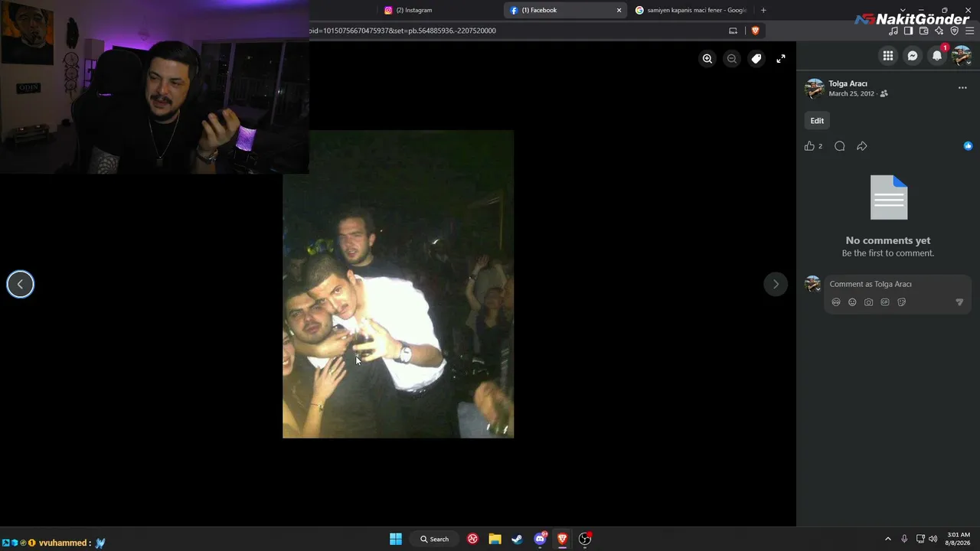This screenshot has height=551, width=980.
Task: Open Steam from the taskbar
Action: tap(517, 539)
